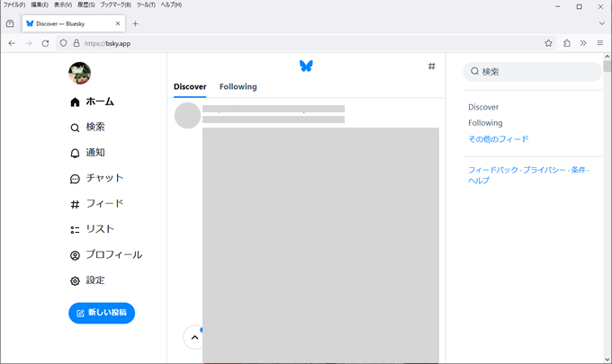
Task: Open the ファイル(F) menu
Action: pos(14,4)
